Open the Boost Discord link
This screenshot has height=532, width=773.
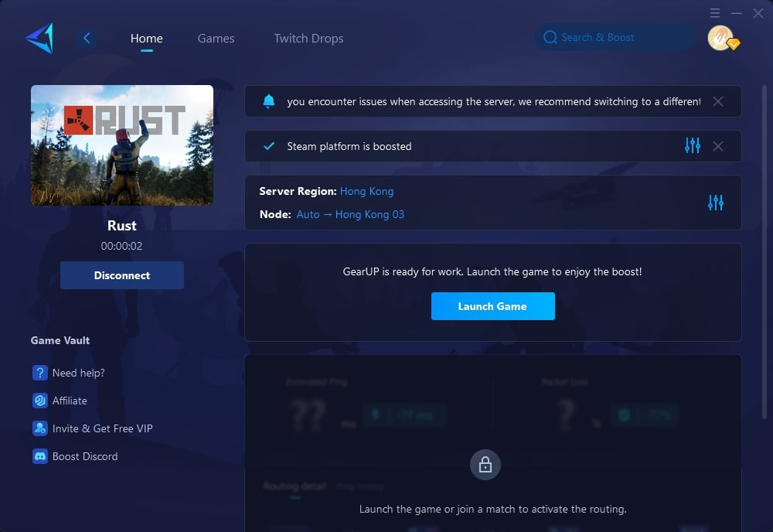pyautogui.click(x=85, y=456)
